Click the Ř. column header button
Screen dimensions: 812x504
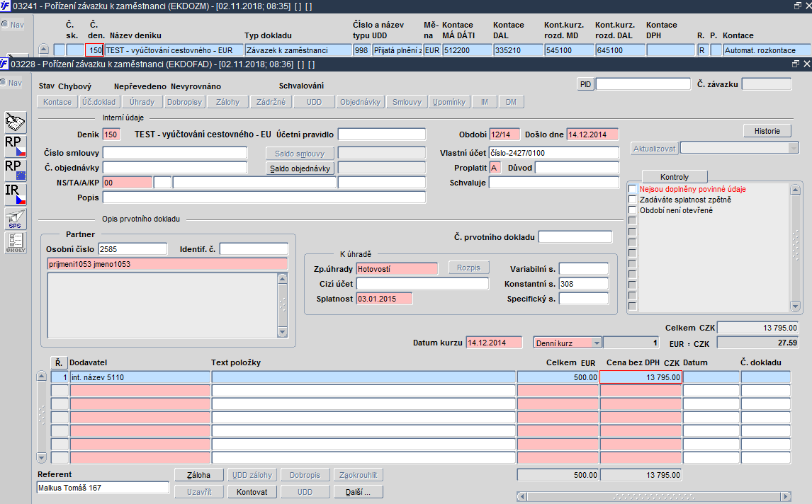click(x=59, y=362)
